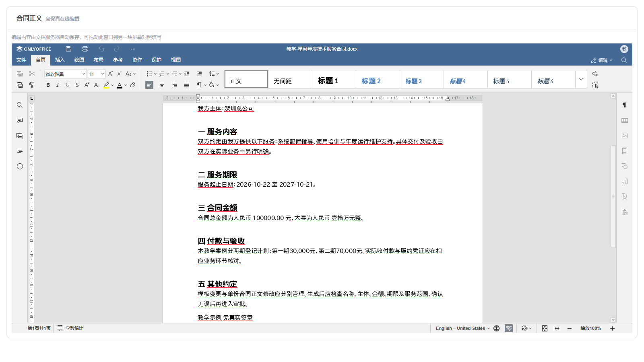Clear style with the eraser icon
The width and height of the screenshot is (644, 362).
pyautogui.click(x=132, y=85)
